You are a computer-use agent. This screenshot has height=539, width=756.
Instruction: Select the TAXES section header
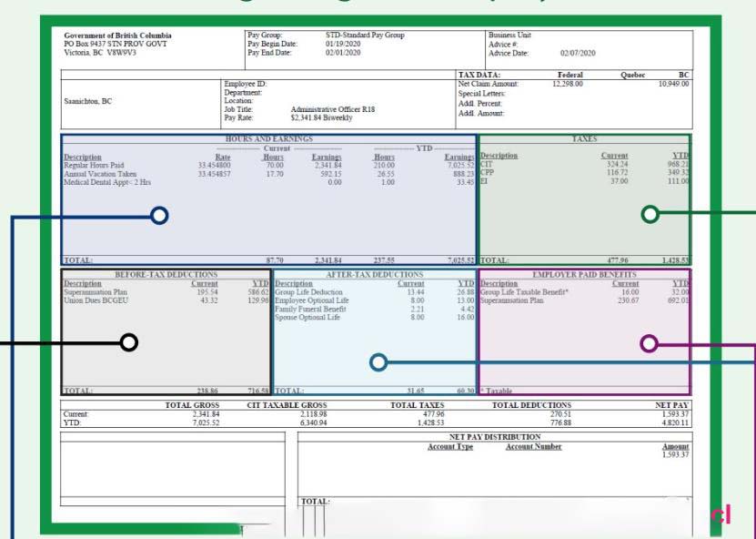click(584, 139)
